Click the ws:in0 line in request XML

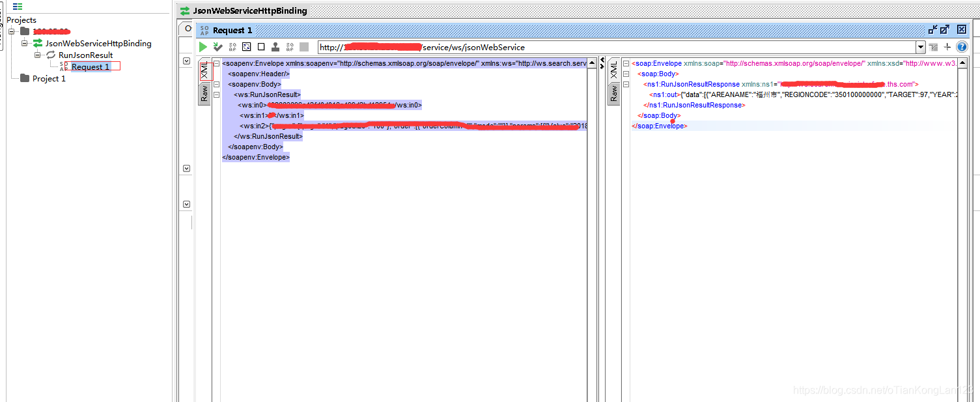[329, 105]
